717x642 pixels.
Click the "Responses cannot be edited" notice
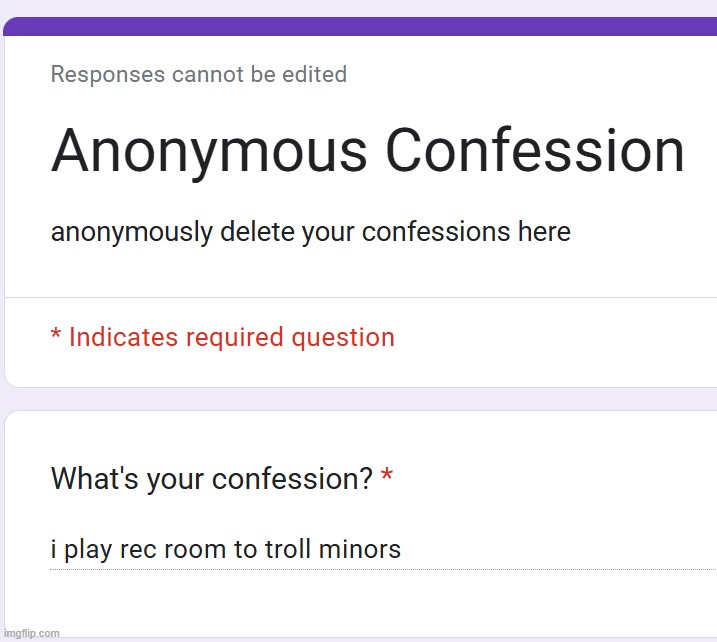point(198,74)
